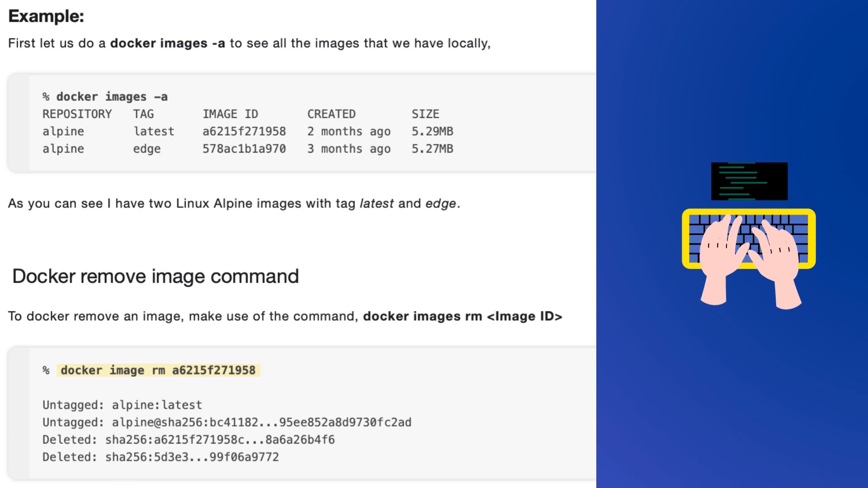Viewport: 868px width, 488px height.
Task: Click the '% docker images -a' command line
Action: (105, 97)
